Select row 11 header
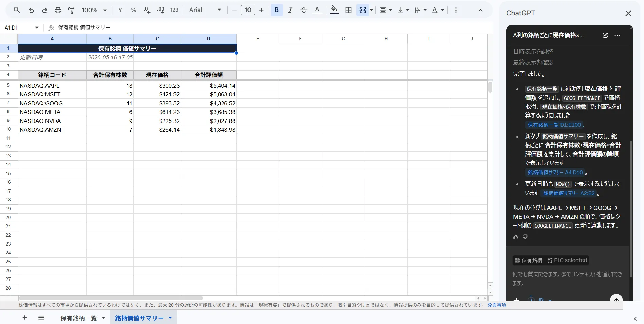Image resolution: width=644 pixels, height=324 pixels. [8, 138]
